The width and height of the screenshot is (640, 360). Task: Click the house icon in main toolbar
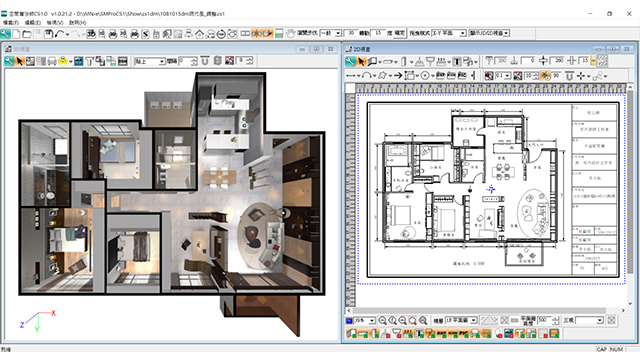[200, 34]
